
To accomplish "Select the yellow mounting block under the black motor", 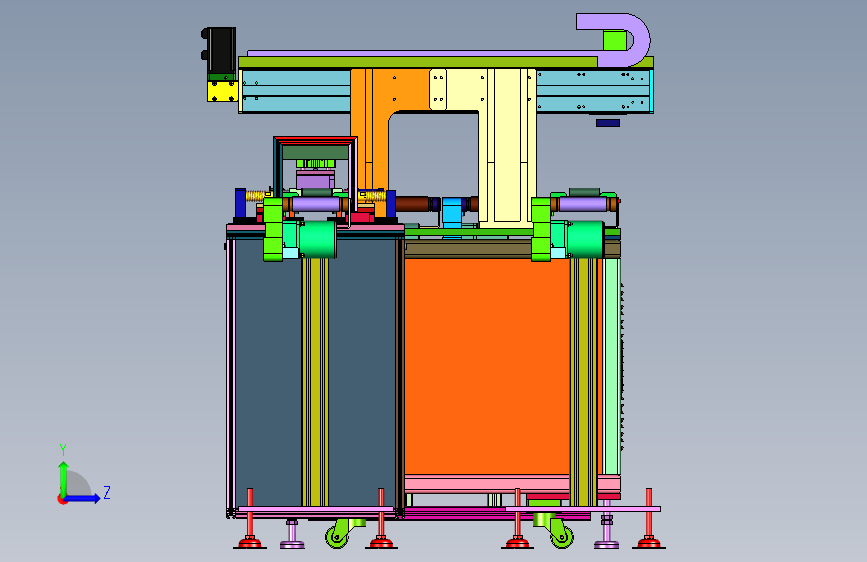I will pos(223,91).
